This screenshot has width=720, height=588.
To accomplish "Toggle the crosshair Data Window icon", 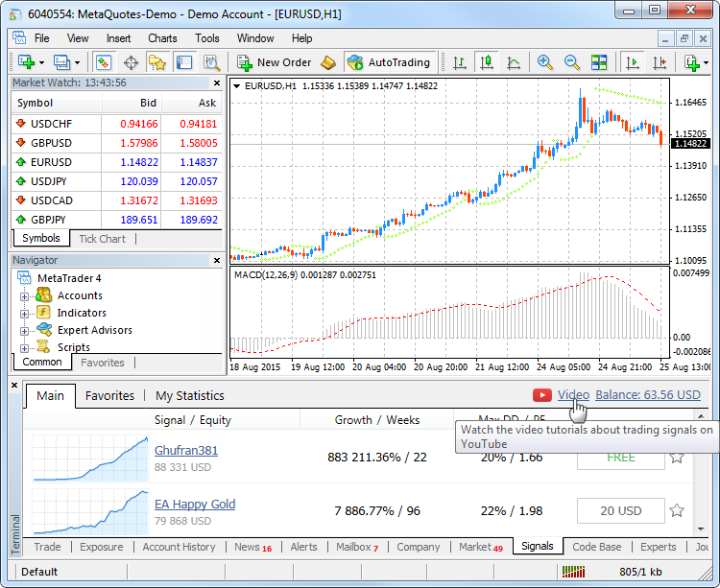I will click(131, 62).
